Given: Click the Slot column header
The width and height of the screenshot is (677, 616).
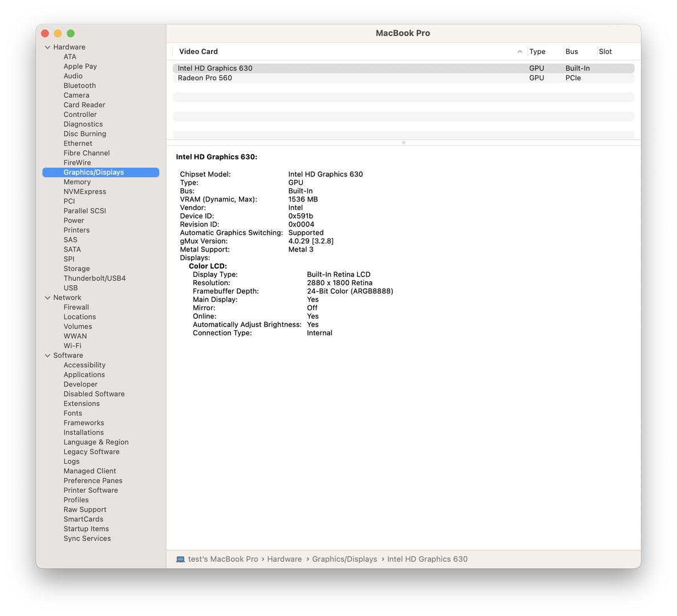Looking at the screenshot, I should 605,51.
